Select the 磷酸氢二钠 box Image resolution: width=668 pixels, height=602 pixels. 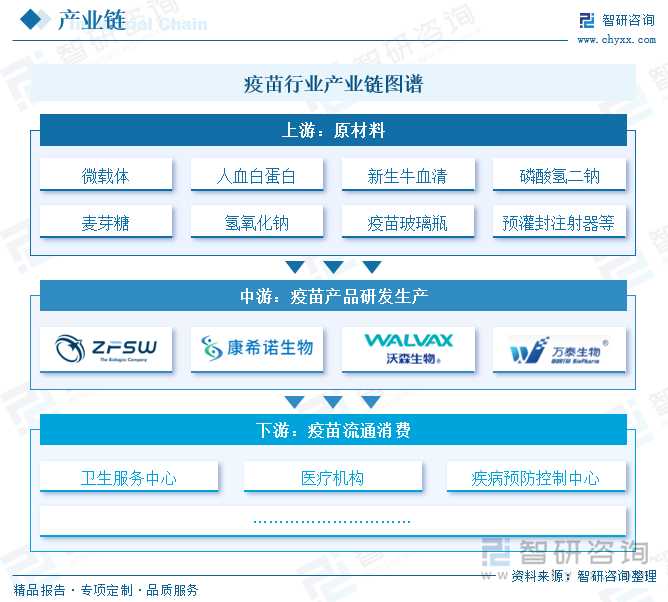pyautogui.click(x=559, y=176)
